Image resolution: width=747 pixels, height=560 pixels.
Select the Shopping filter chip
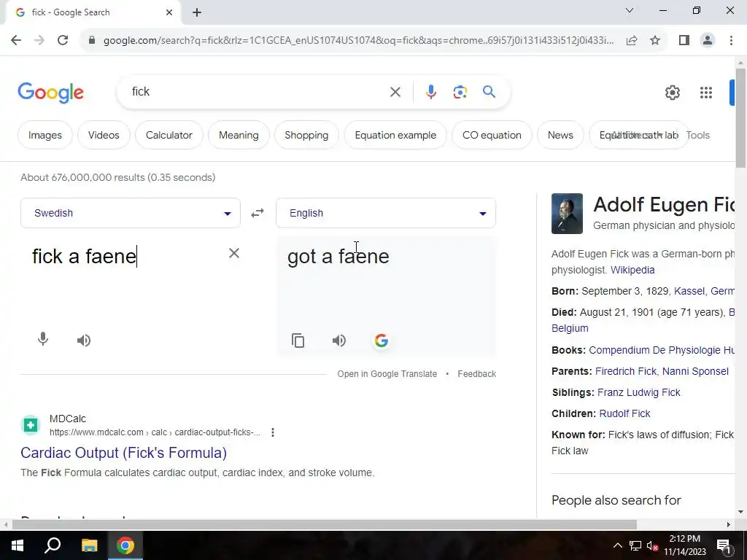(x=306, y=135)
